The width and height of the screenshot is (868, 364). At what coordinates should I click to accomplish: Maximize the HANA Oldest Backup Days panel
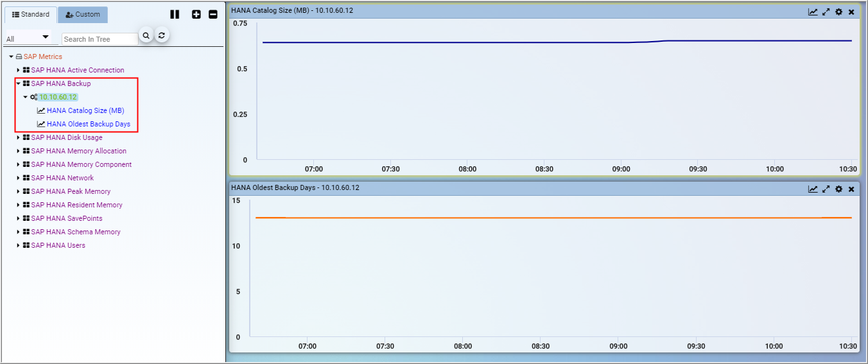(x=826, y=189)
